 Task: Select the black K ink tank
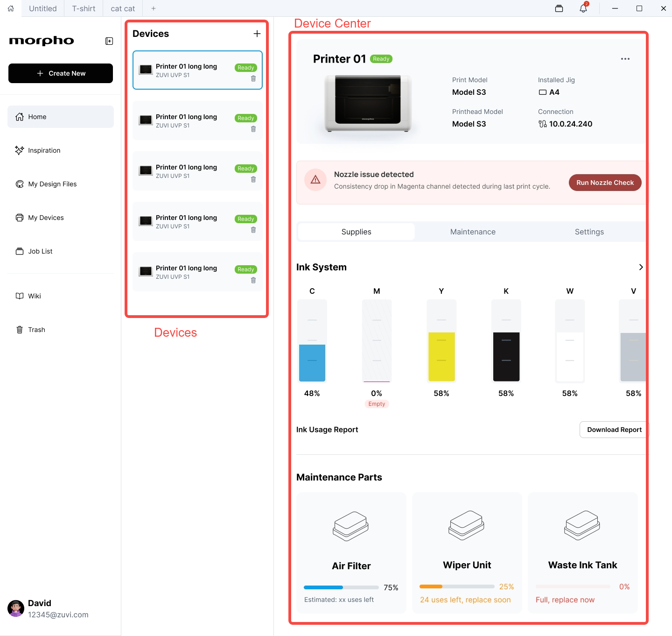point(506,341)
